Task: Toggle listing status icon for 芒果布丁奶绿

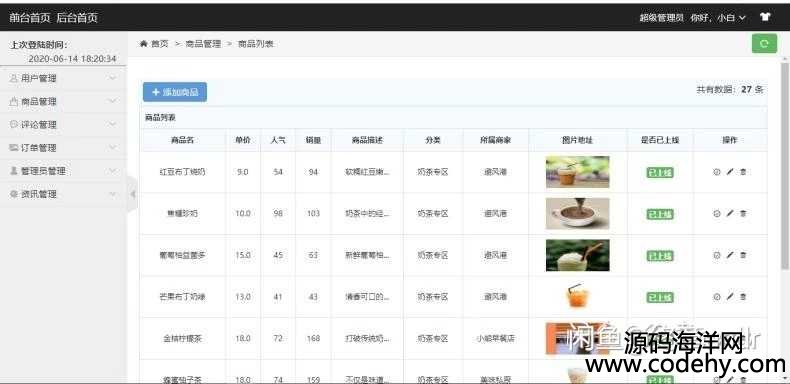Action: [x=716, y=297]
